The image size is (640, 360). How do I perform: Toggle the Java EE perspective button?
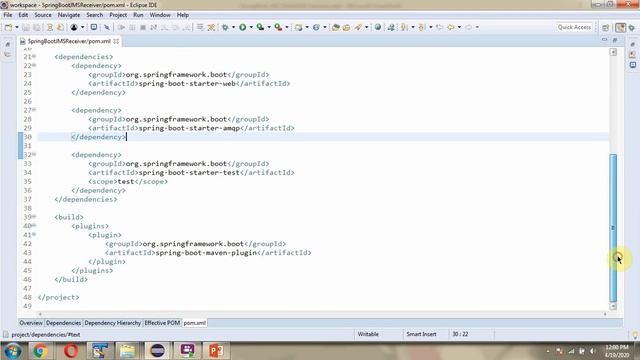[x=621, y=27]
